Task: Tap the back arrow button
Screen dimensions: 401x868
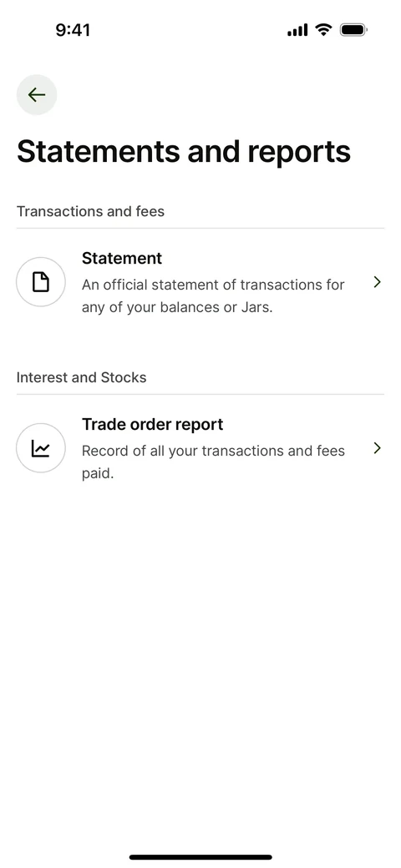Action: (x=37, y=94)
